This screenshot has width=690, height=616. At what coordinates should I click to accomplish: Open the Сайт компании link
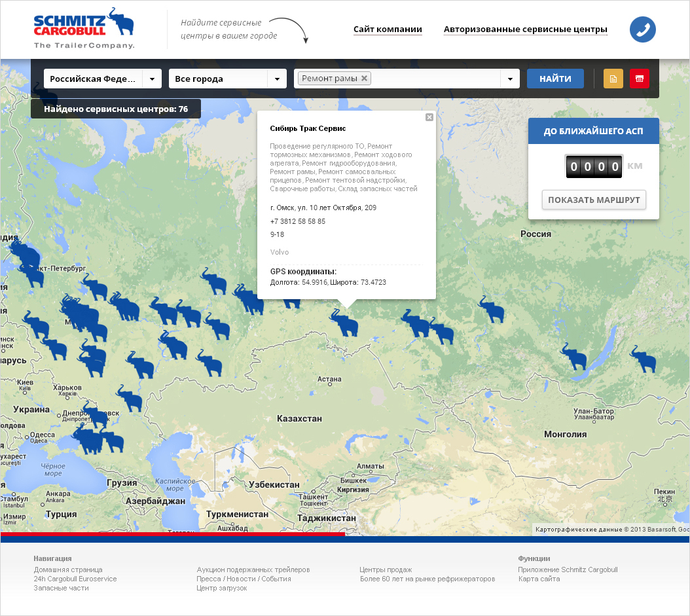(x=388, y=29)
